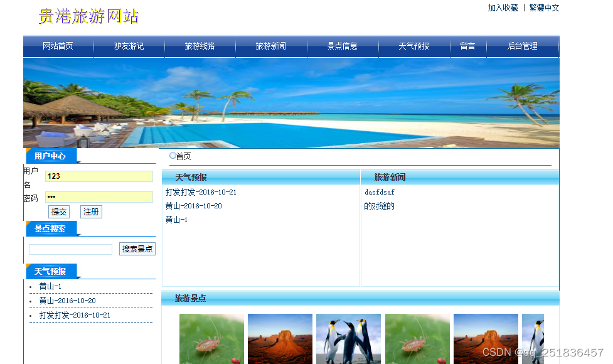The height and width of the screenshot is (364, 613).
Task: Open the three penguins thumbnail
Action: 348,339
